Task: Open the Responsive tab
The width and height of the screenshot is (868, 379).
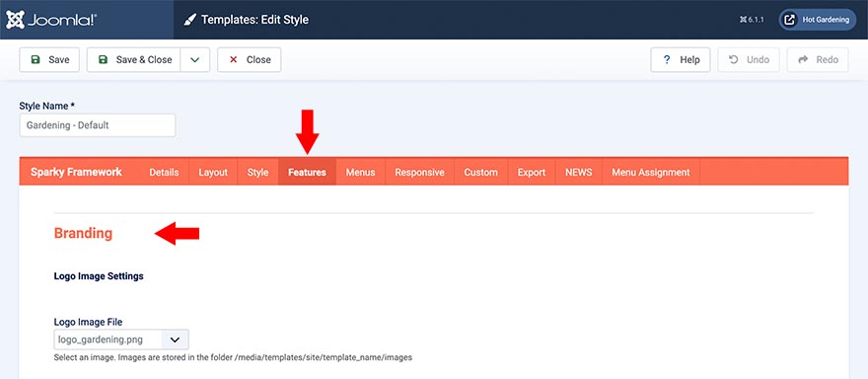Action: pos(419,173)
